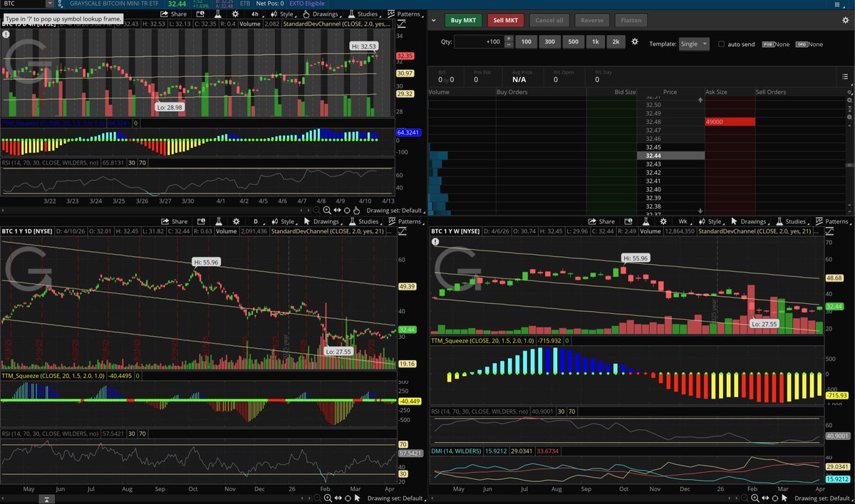Click the flask icon on the 4h chart toolbar

[217, 14]
